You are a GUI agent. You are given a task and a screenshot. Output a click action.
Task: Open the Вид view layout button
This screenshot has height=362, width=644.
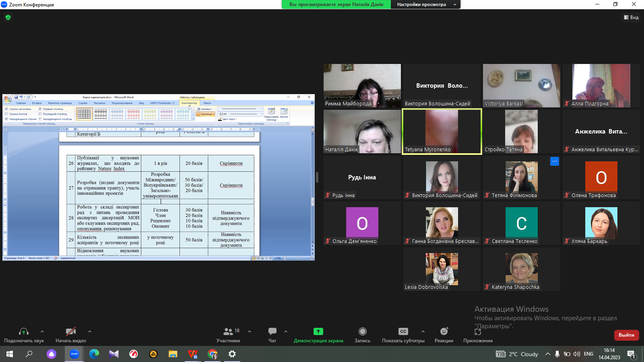coord(631,17)
